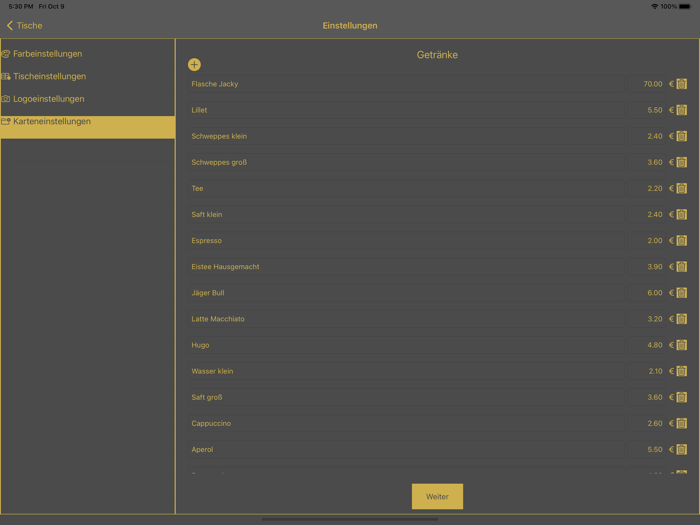Screen dimensions: 700x525
Task: Select Karteneinstellungen in sidebar
Action: click(x=88, y=127)
